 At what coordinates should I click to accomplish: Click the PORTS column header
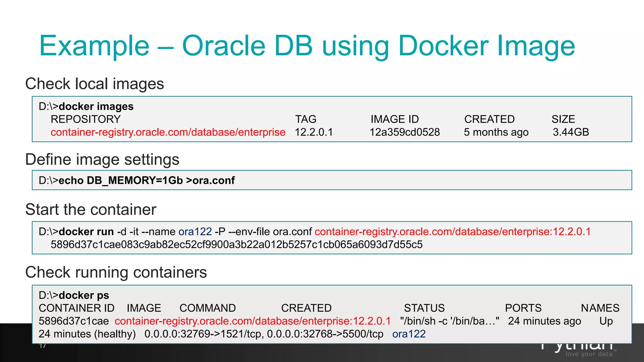pos(523,308)
